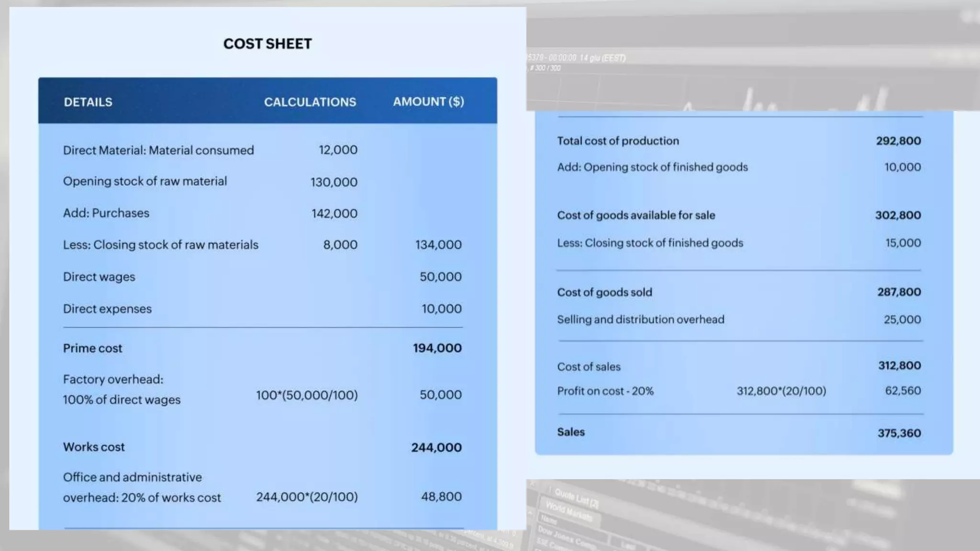Select the 244,000 Works cost amount

(436, 447)
